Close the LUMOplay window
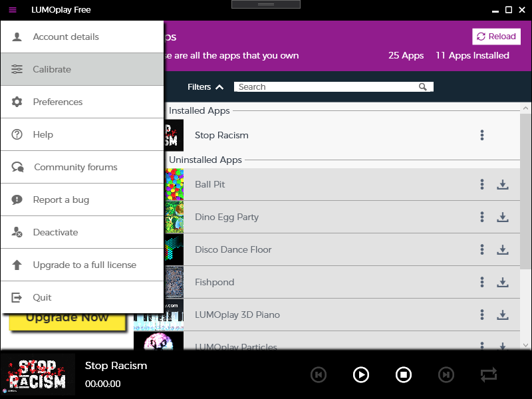This screenshot has width=532, height=399. [x=522, y=10]
